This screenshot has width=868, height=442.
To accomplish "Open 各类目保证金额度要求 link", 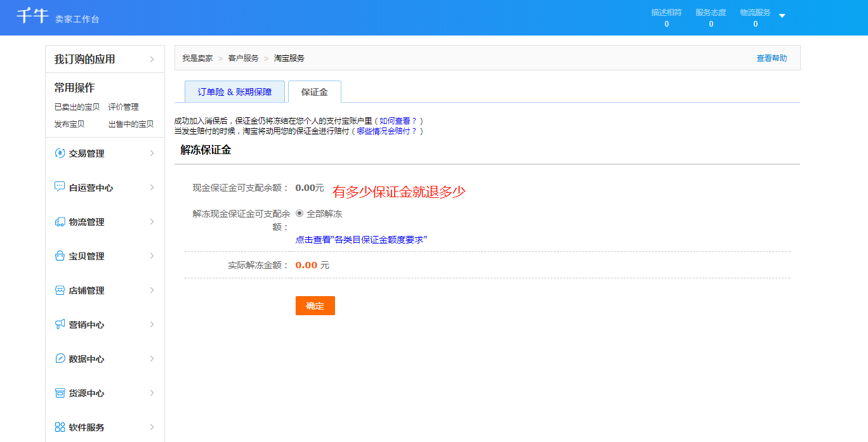I will [x=361, y=240].
